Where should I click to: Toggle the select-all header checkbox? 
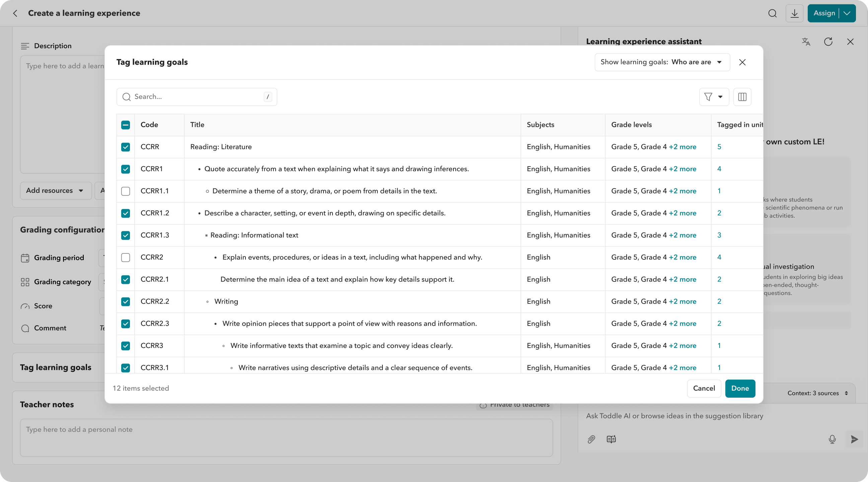(x=125, y=125)
